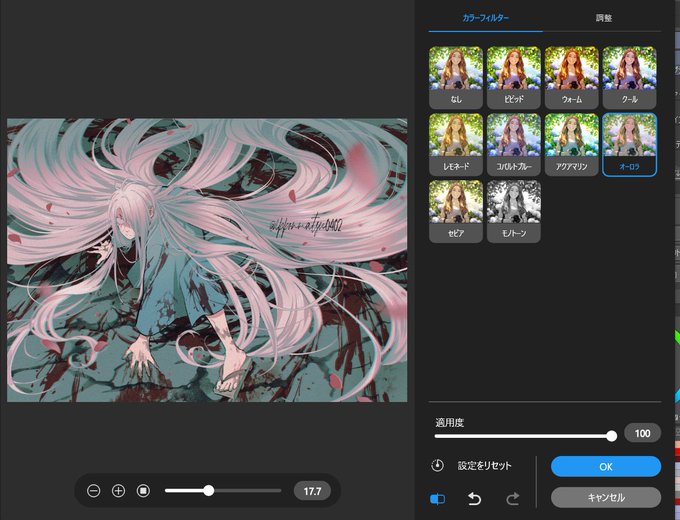Apply the クール color filter
Image resolution: width=680 pixels, height=520 pixels.
629,77
